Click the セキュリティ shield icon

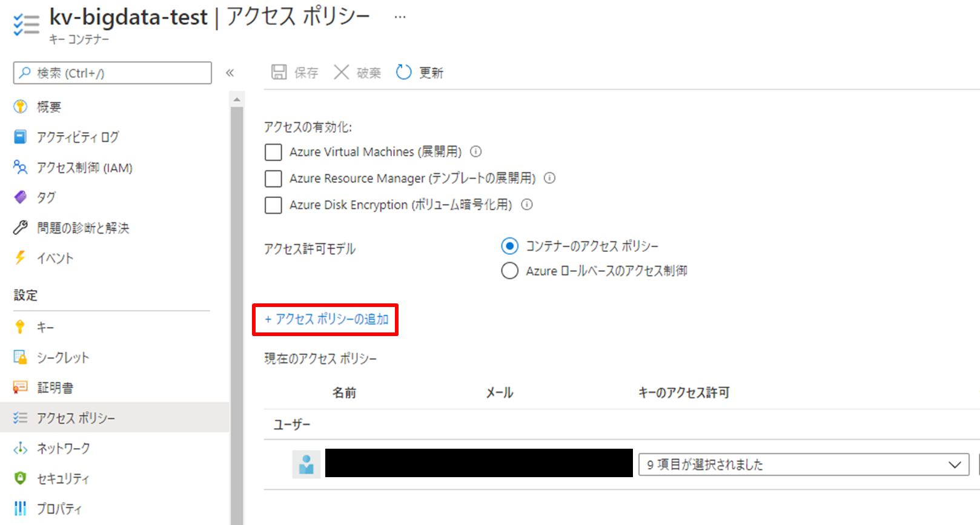pos(20,478)
